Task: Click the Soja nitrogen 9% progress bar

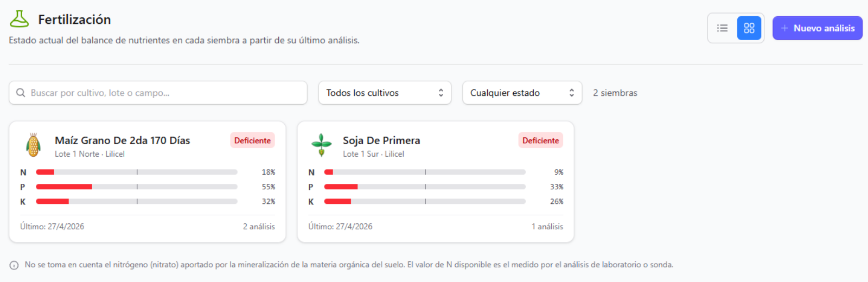Action: pyautogui.click(x=425, y=172)
